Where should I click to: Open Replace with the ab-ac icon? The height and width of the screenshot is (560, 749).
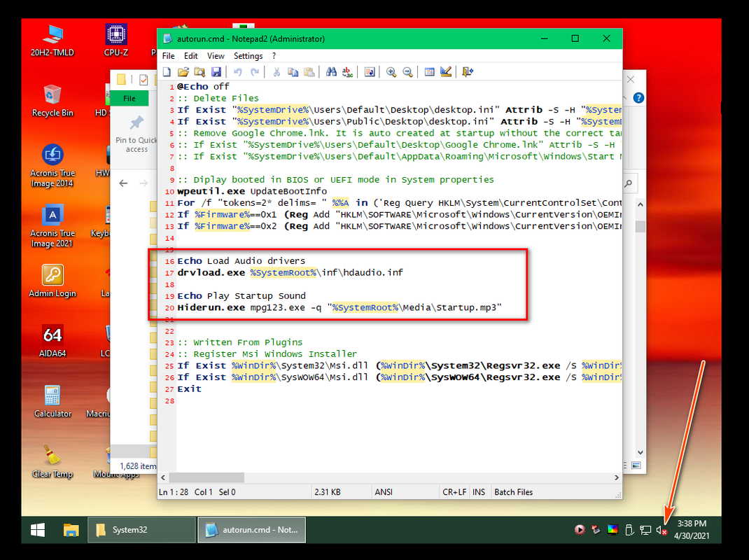point(347,71)
